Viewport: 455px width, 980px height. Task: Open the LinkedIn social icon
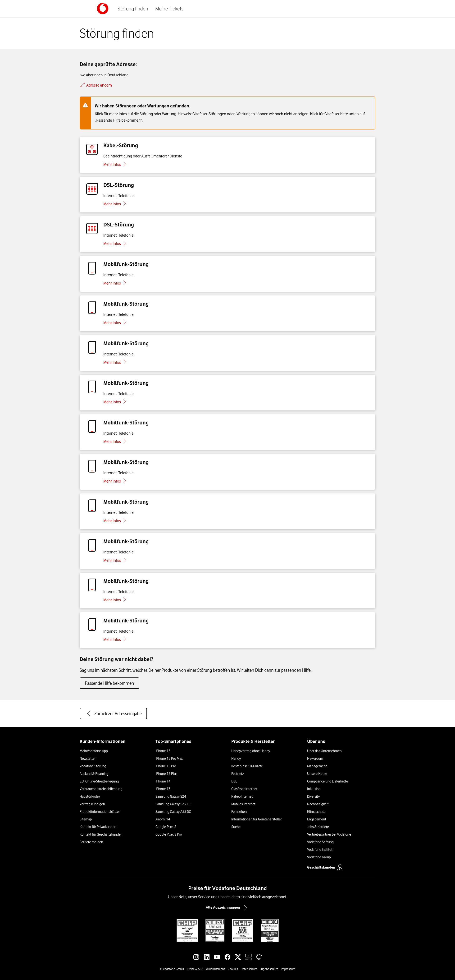(206, 957)
